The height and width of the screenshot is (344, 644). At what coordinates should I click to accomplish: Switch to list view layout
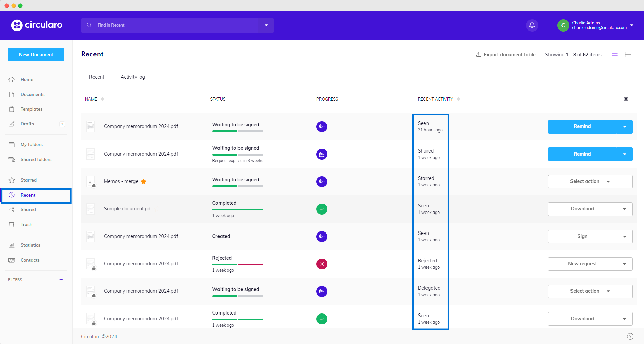[x=615, y=55]
